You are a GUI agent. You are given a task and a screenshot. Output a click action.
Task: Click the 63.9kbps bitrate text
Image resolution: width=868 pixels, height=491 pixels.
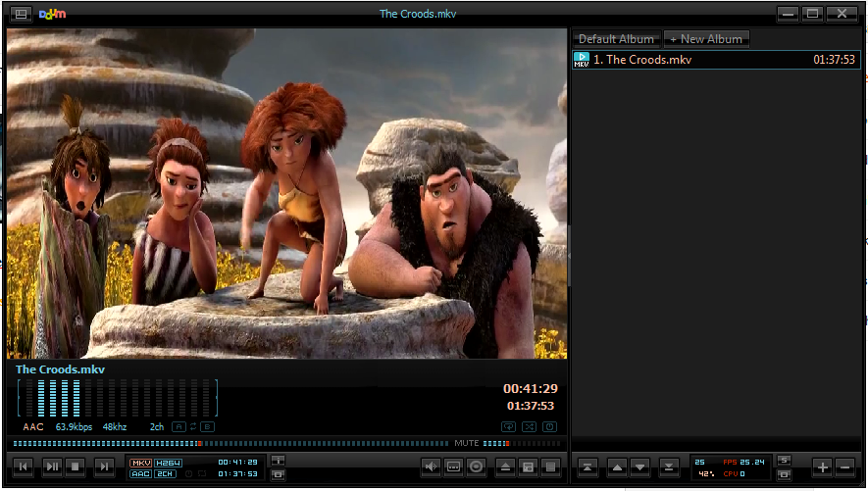click(x=74, y=427)
